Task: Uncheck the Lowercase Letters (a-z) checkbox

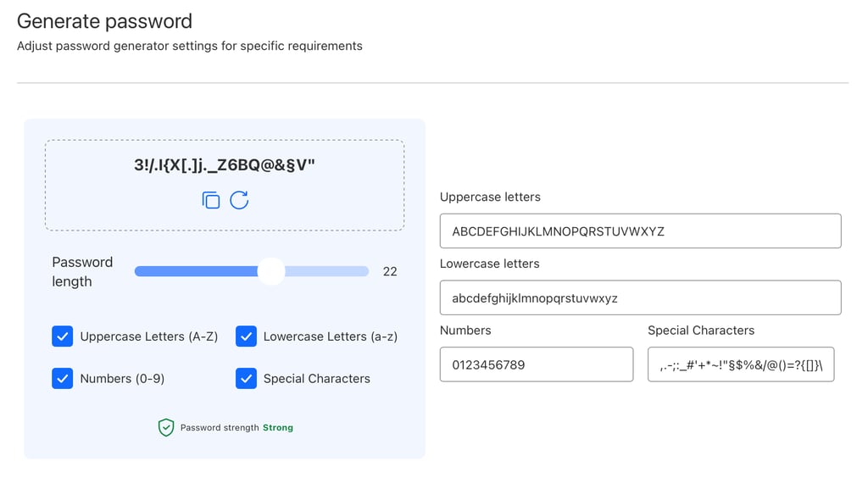Action: [246, 336]
